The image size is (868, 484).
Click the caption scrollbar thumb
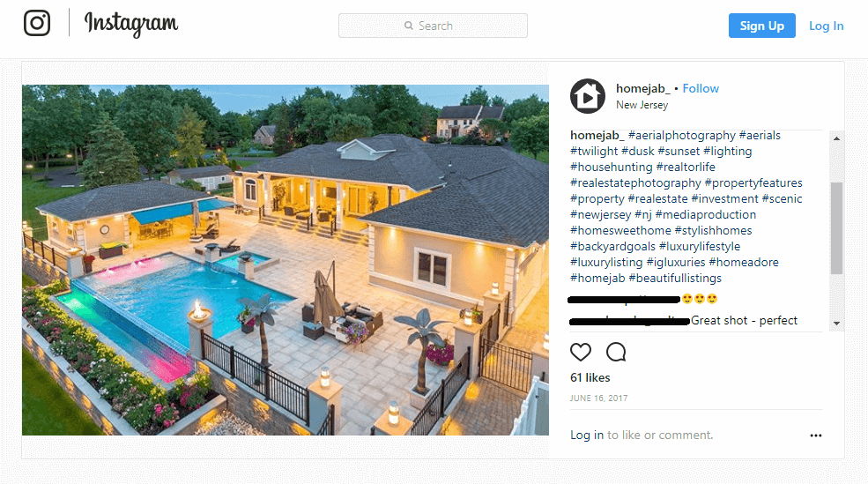point(836,228)
